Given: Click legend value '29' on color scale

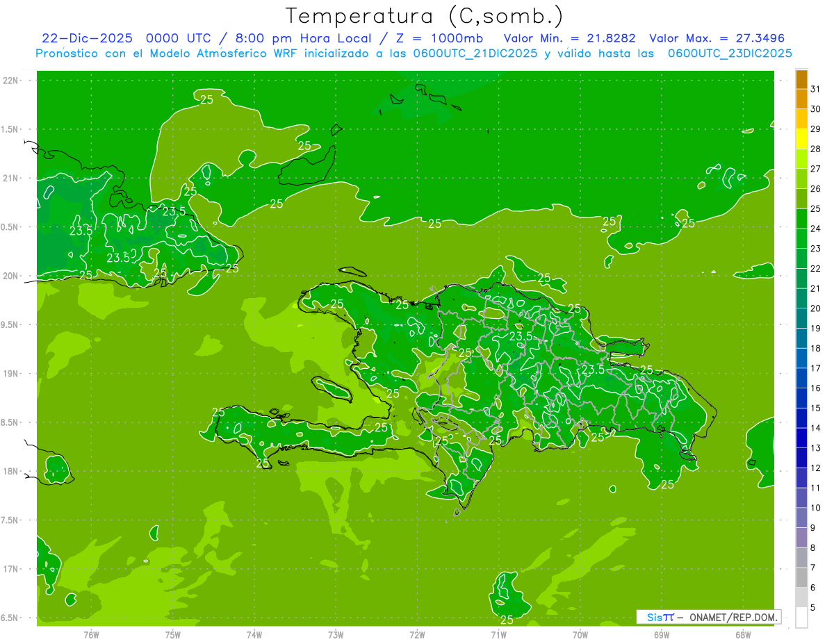Looking at the screenshot, I should pos(816,129).
